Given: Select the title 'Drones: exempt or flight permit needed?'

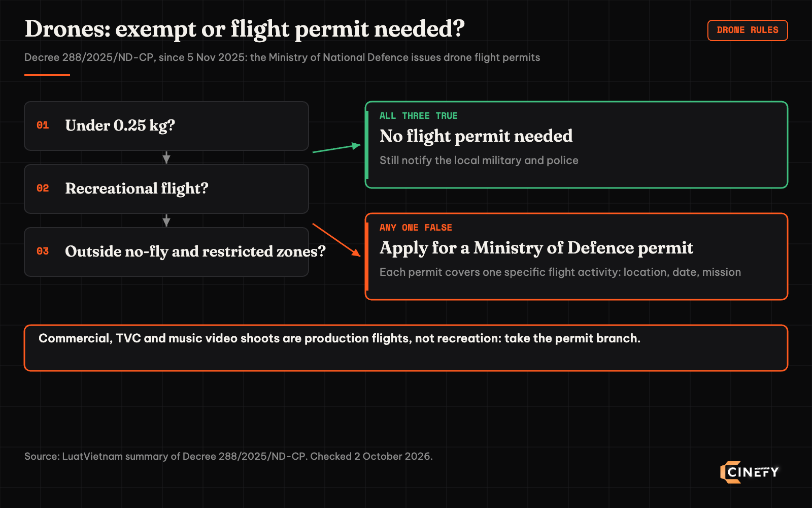Looking at the screenshot, I should 245,29.
